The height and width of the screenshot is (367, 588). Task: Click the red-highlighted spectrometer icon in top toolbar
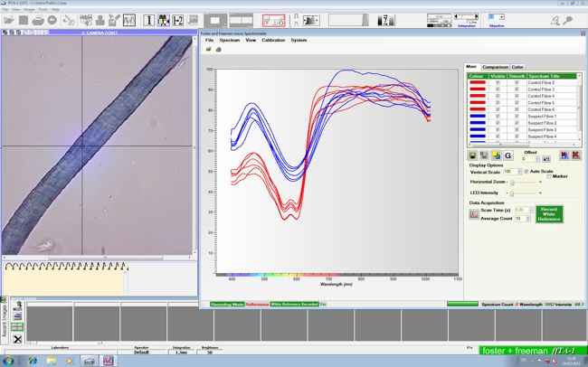tap(274, 20)
